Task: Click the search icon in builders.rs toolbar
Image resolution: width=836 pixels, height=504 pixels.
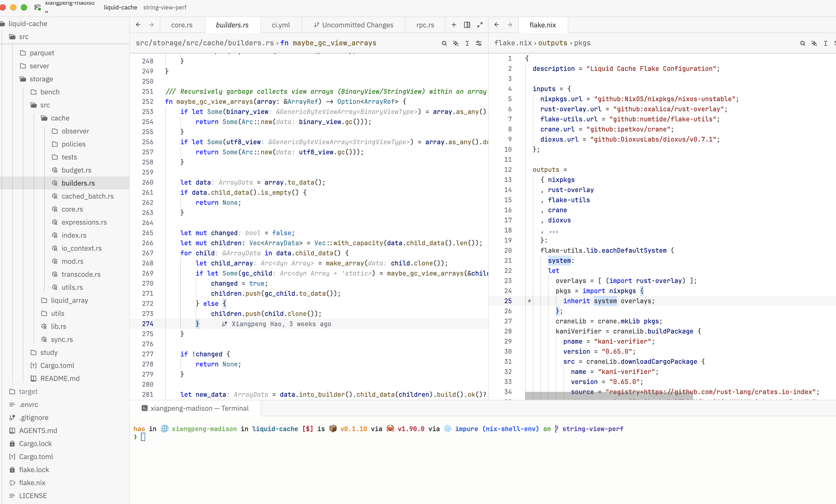Action: tap(444, 43)
